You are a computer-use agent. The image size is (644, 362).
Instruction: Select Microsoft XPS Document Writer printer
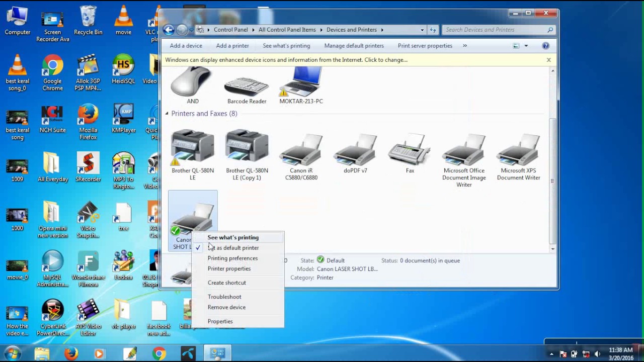click(518, 156)
